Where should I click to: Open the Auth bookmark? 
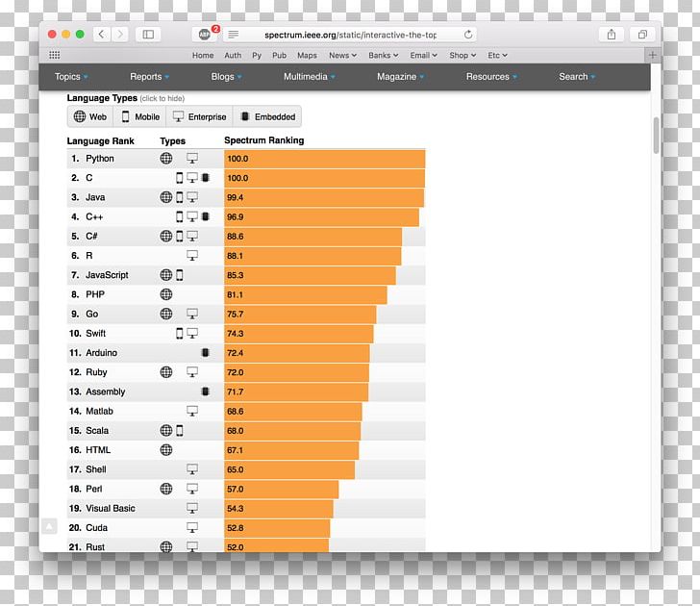tap(233, 56)
